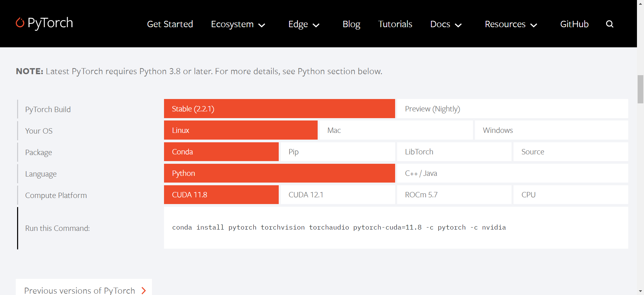Click the Previous versions chevron arrow
The image size is (644, 295).
pos(144,290)
